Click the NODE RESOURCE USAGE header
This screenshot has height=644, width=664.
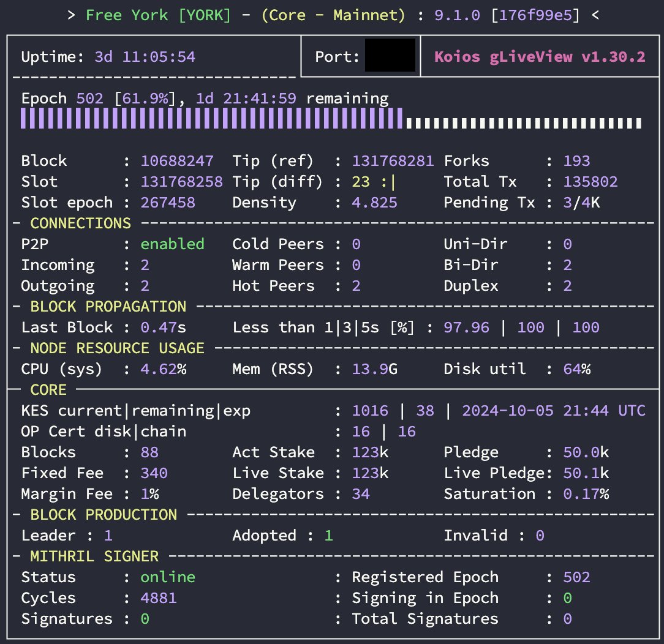point(117,348)
